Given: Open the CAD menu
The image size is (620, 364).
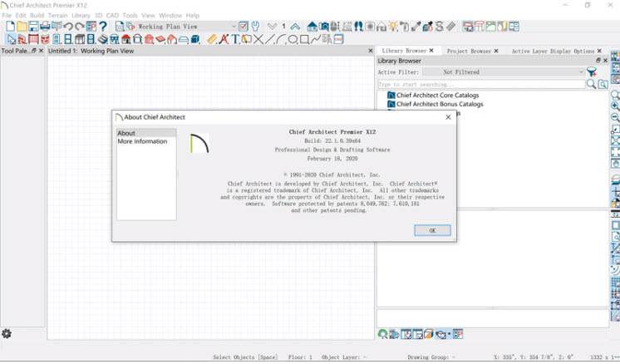Looking at the screenshot, I should pos(112,16).
